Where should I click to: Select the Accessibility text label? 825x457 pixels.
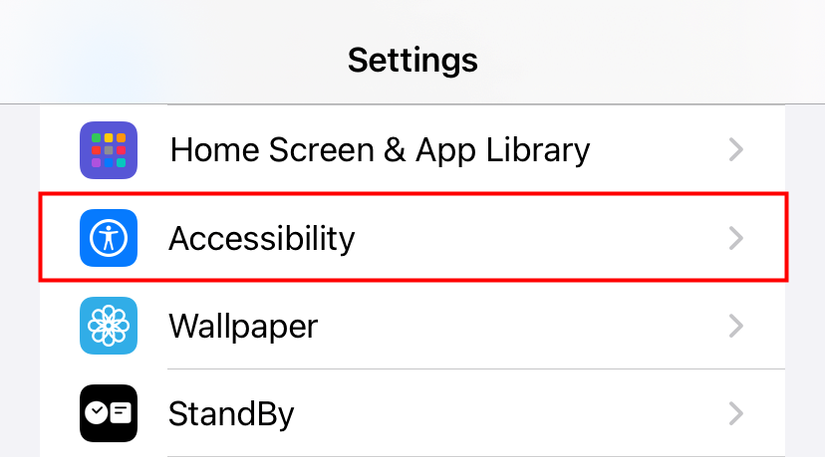(261, 239)
